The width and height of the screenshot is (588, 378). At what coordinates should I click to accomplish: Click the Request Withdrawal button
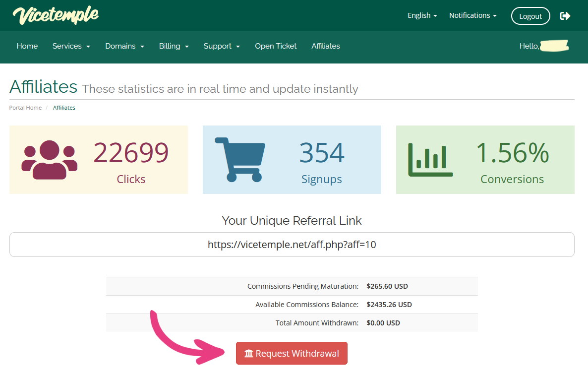(292, 353)
